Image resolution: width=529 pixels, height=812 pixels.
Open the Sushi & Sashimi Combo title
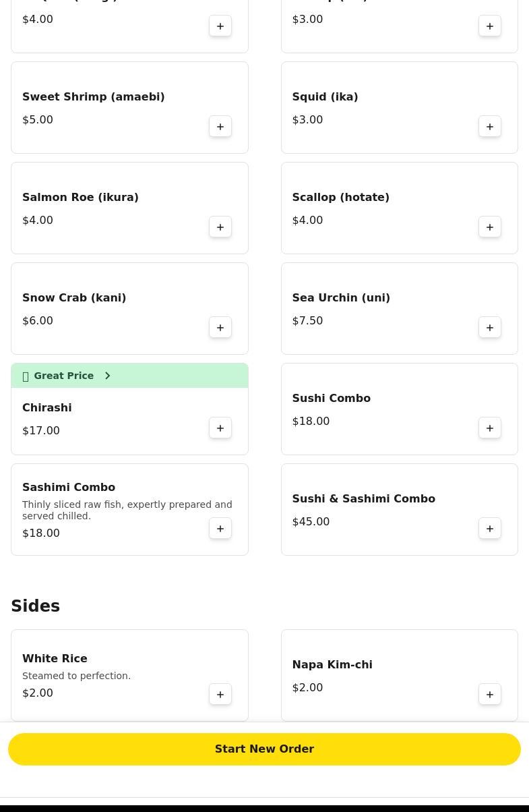click(x=363, y=498)
